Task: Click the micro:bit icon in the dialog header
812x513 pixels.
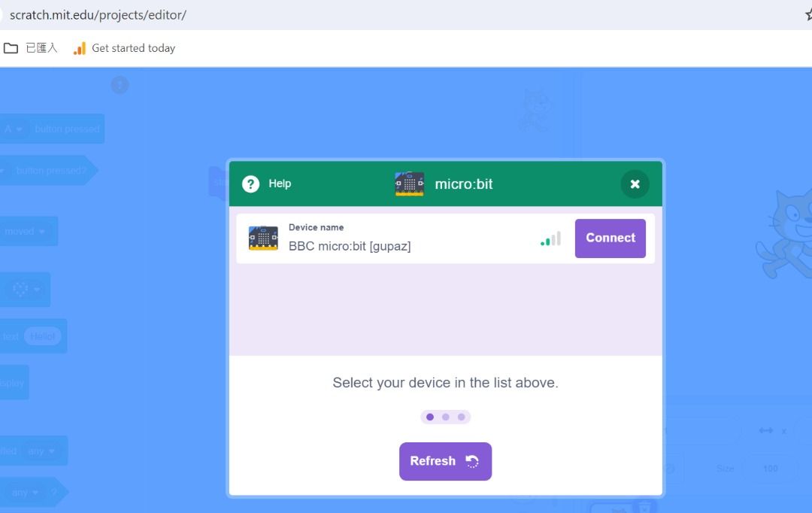Action: 409,184
